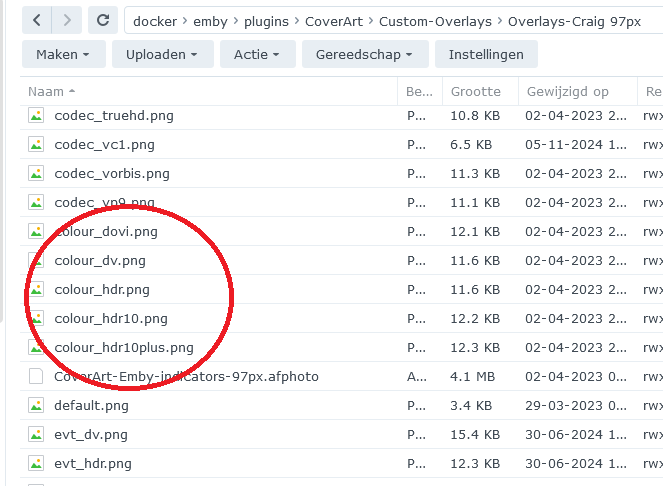
Task: Click blank file icon of CoverArt-Emby afphoto
Action: pyautogui.click(x=36, y=376)
